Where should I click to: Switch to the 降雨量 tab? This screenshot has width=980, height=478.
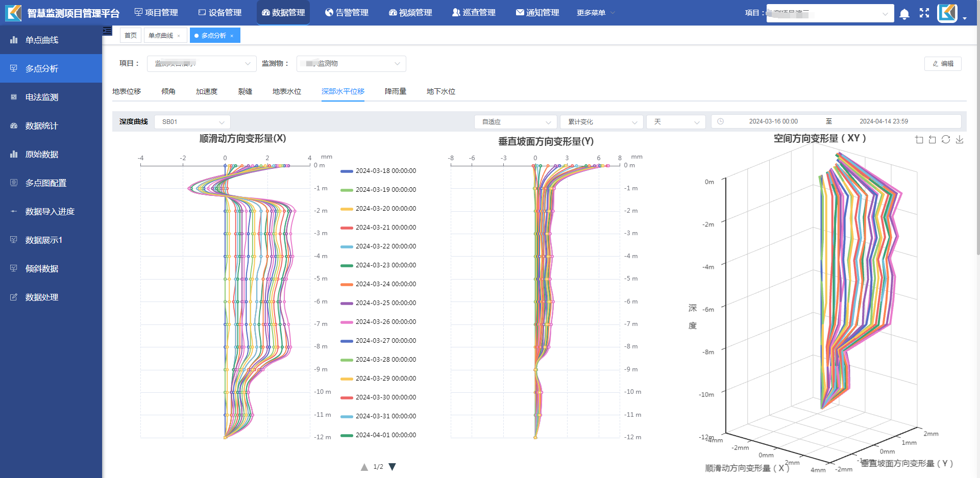[395, 91]
